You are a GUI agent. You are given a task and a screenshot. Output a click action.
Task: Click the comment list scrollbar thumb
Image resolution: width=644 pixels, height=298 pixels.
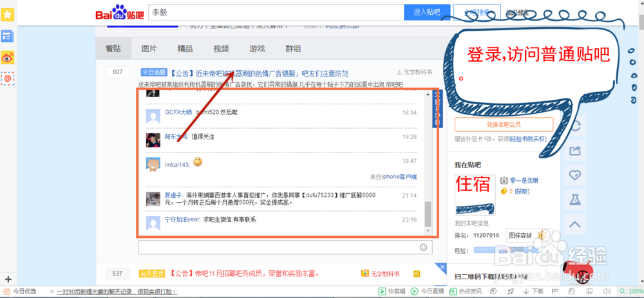point(428,214)
